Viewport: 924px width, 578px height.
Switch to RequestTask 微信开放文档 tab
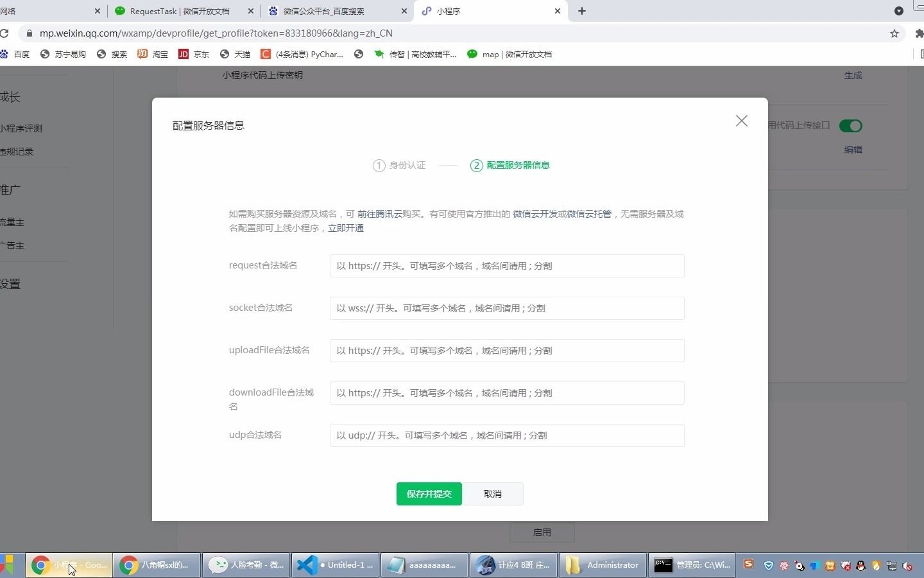point(180,11)
